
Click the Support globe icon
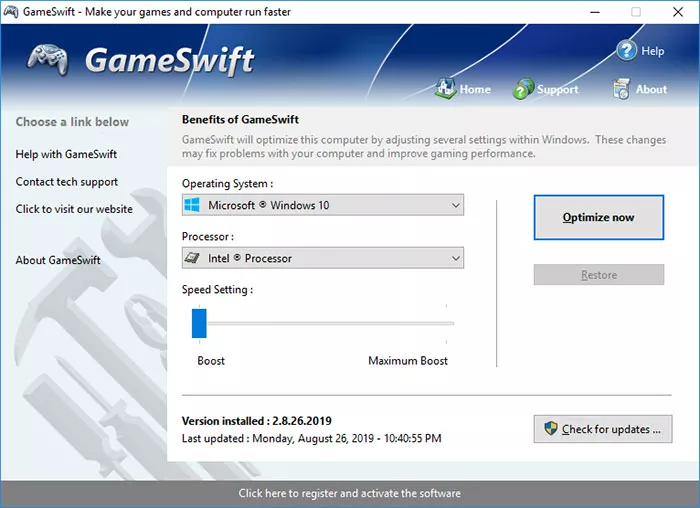pyautogui.click(x=523, y=89)
